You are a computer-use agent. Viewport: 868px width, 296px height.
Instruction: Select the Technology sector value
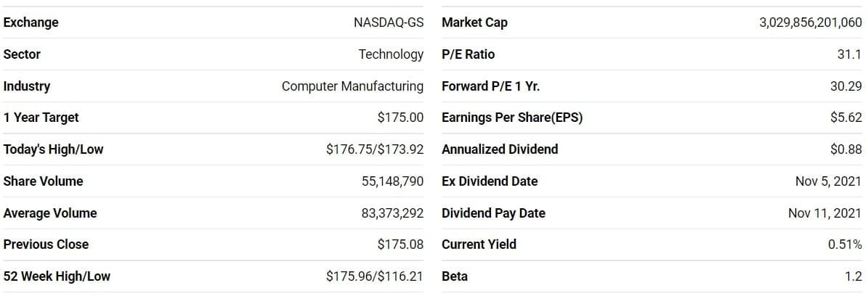(x=391, y=54)
